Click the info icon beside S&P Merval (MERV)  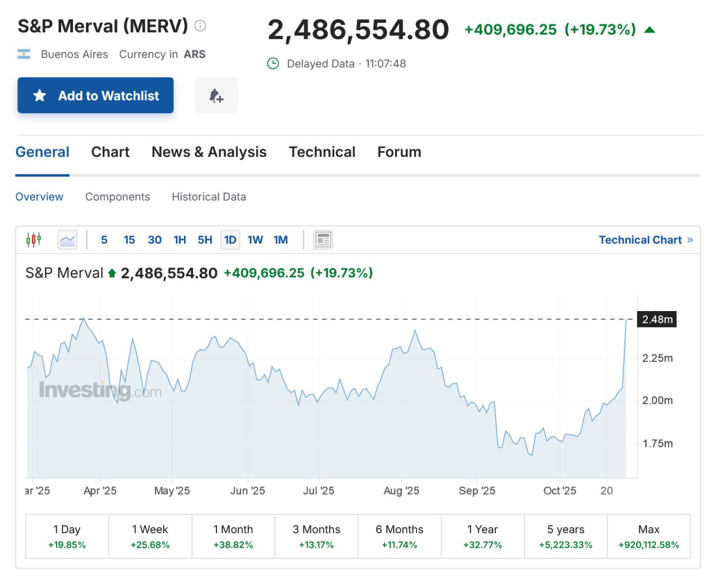click(x=200, y=26)
